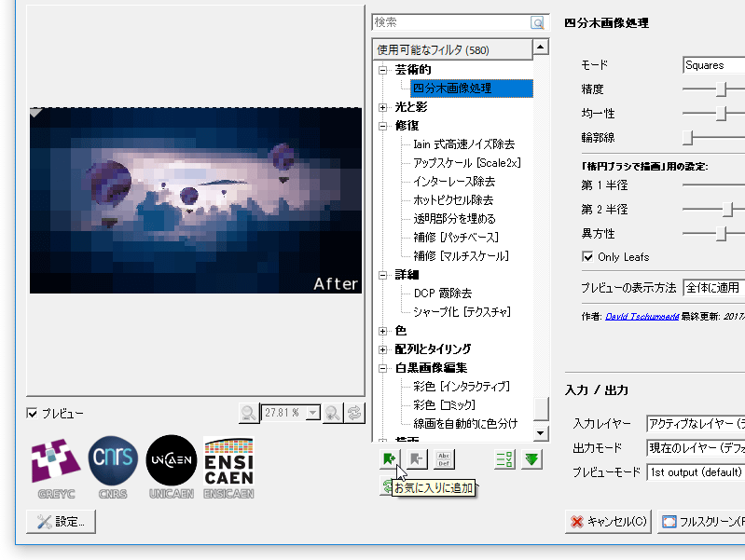Open the David Tschumperlé author link

tap(642, 316)
